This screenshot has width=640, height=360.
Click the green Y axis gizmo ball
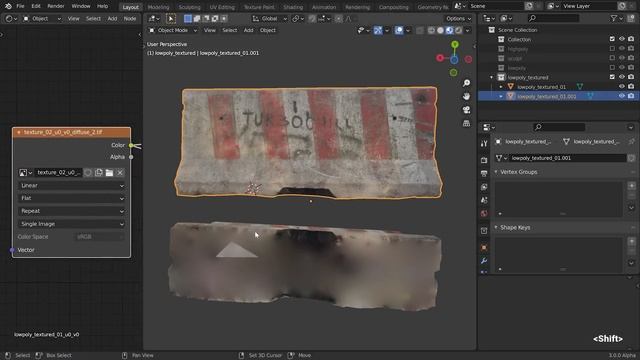click(455, 44)
